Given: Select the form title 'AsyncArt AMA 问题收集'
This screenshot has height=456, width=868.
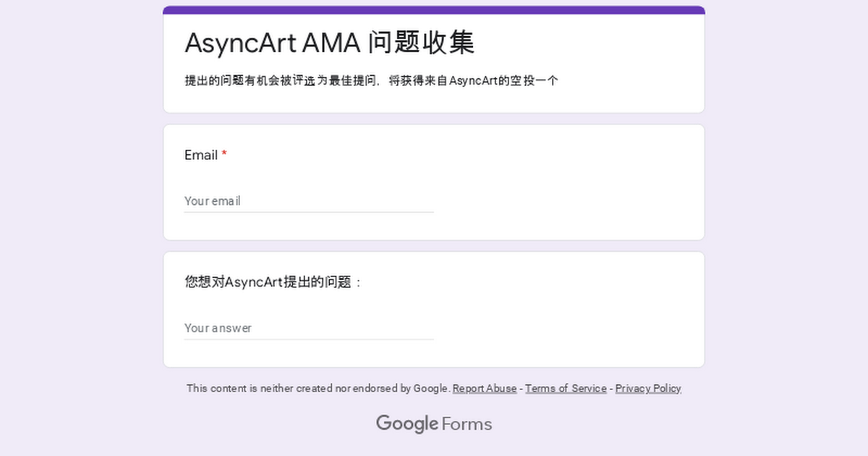Looking at the screenshot, I should (x=330, y=43).
